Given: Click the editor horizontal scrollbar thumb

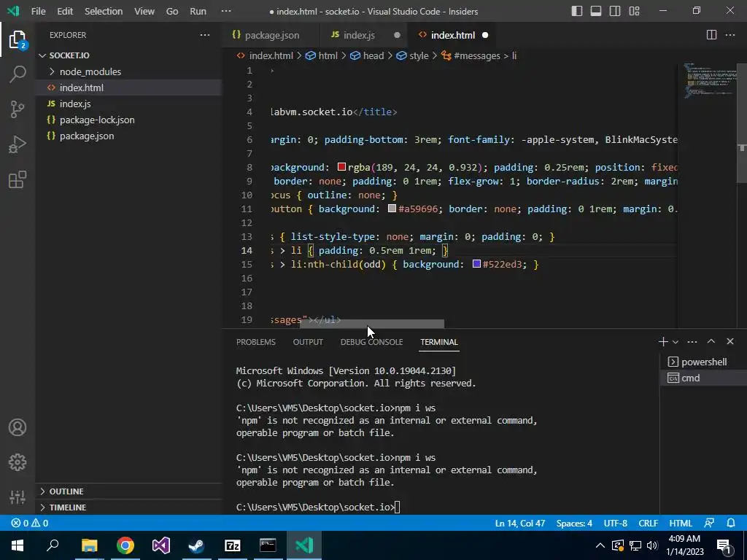Looking at the screenshot, I should point(372,324).
